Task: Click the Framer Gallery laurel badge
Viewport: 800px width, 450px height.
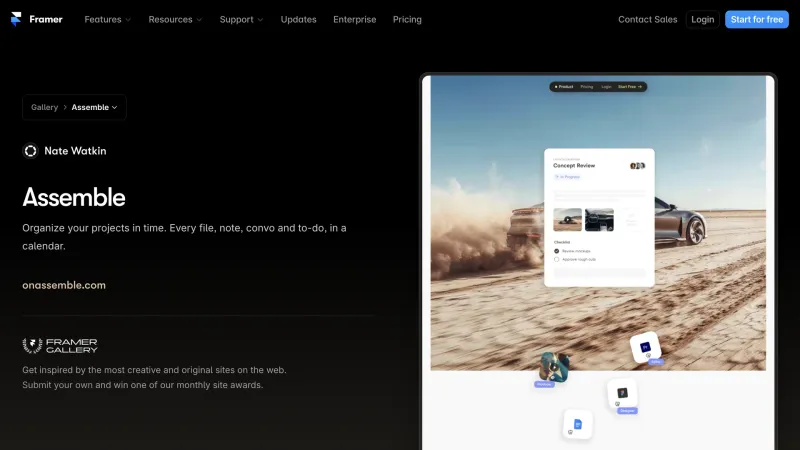Action: (60, 345)
